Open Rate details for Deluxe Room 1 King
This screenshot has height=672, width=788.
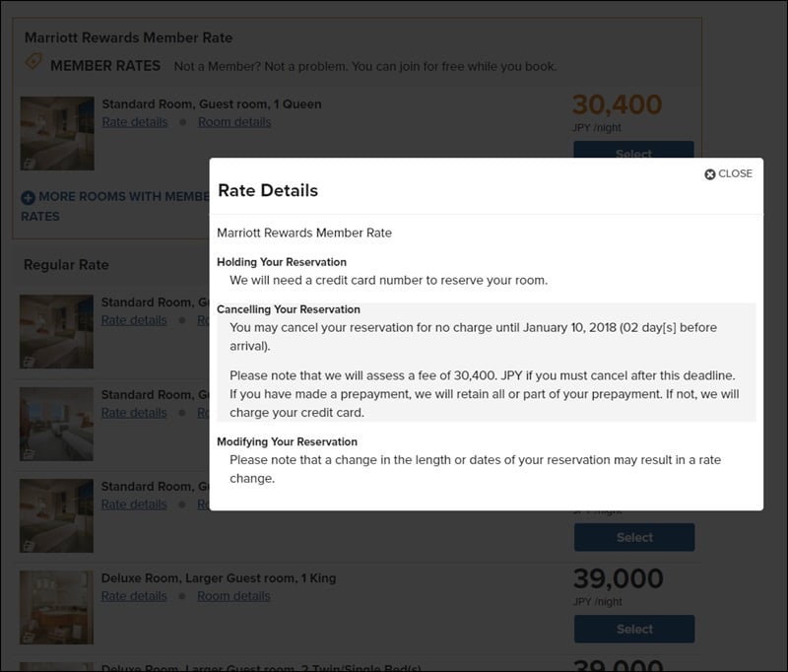[134, 596]
